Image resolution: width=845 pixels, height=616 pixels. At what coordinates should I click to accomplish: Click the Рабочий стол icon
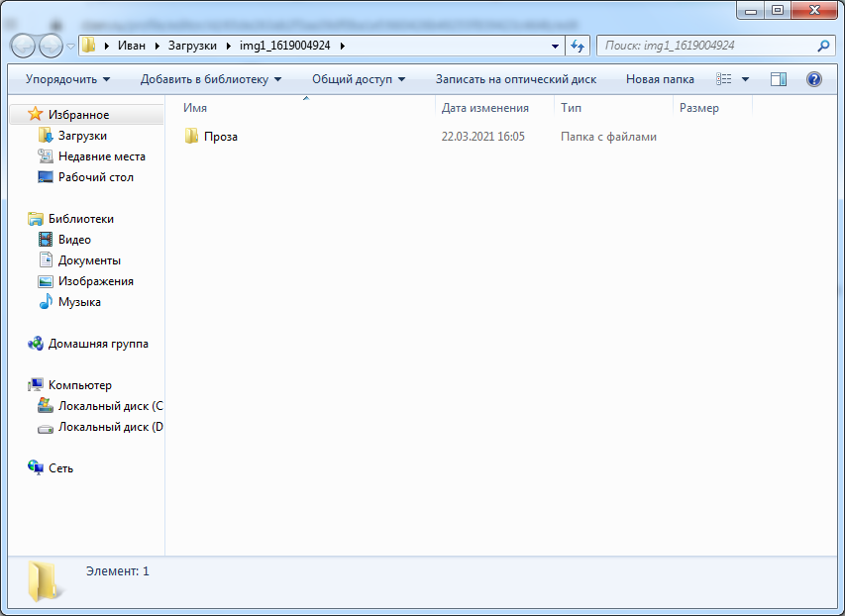coord(46,176)
